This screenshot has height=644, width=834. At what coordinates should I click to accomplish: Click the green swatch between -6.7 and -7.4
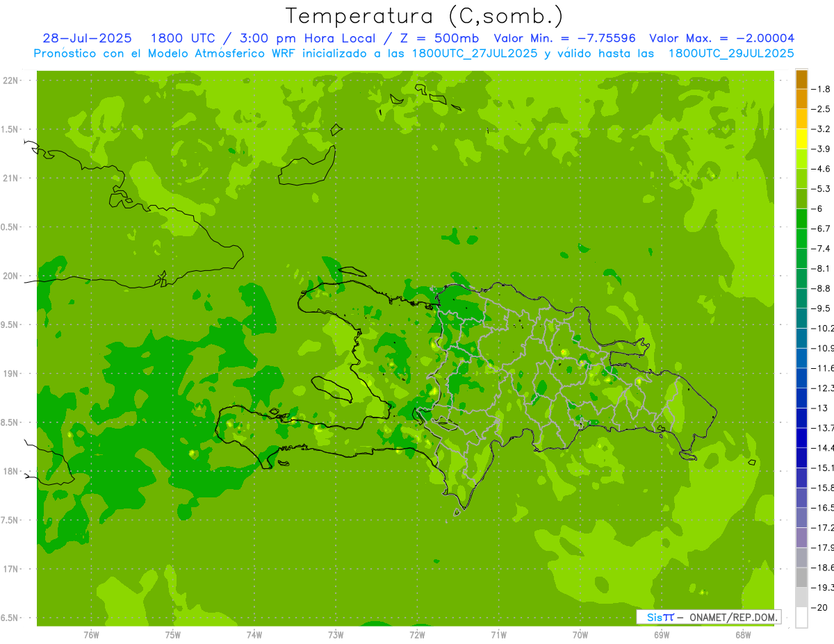pos(801,238)
